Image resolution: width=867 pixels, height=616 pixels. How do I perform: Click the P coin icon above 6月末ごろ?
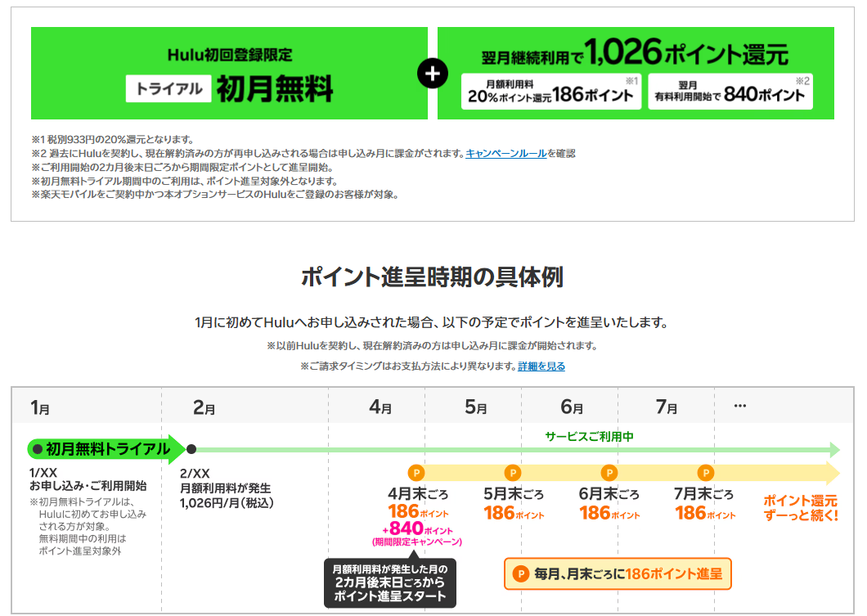(609, 473)
